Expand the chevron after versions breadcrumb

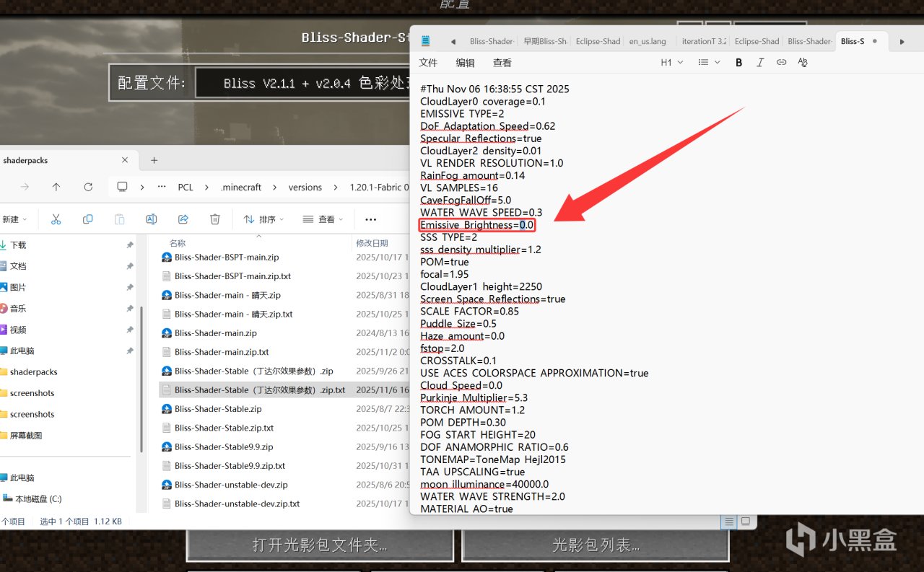336,187
